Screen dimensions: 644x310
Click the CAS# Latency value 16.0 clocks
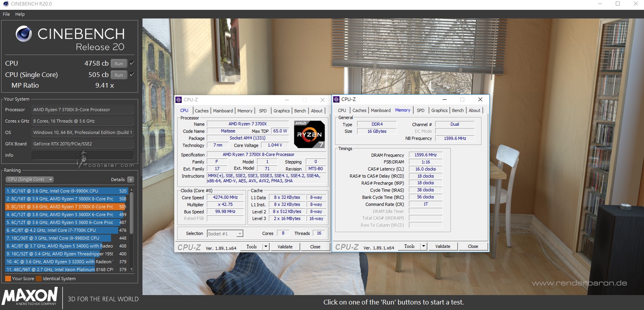click(425, 169)
